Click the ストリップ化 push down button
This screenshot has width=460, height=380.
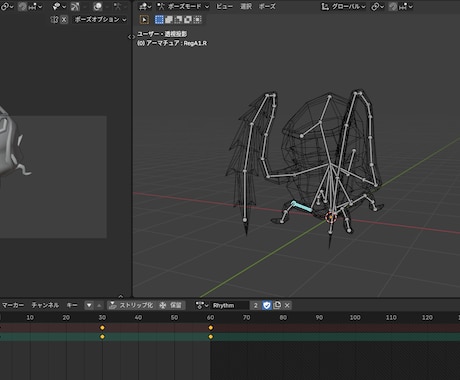pyautogui.click(x=131, y=305)
